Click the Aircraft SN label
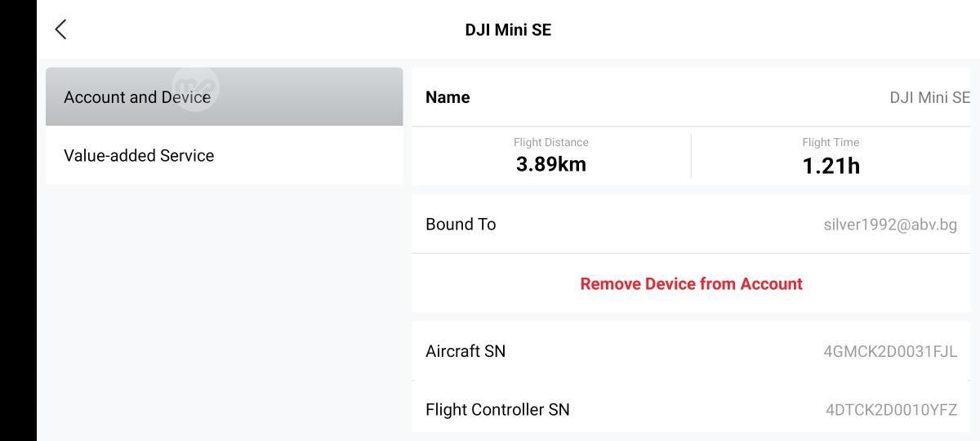This screenshot has height=441, width=980. 465,351
